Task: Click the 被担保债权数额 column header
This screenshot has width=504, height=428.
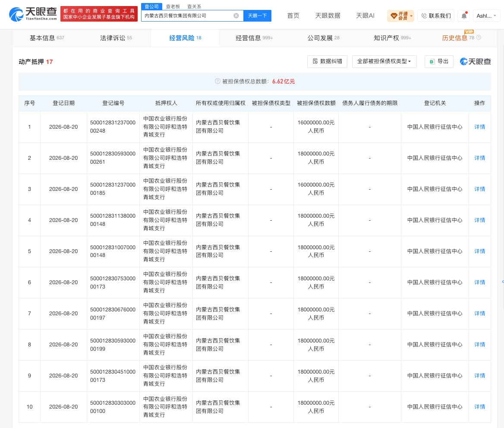Action: [316, 103]
